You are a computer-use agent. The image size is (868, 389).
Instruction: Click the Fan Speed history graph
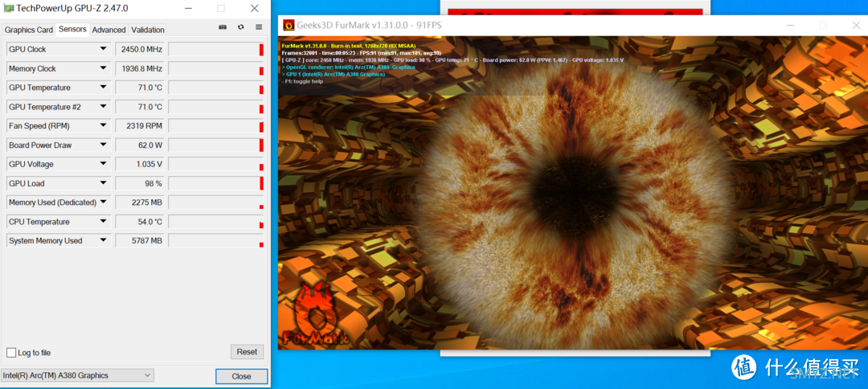tap(216, 125)
